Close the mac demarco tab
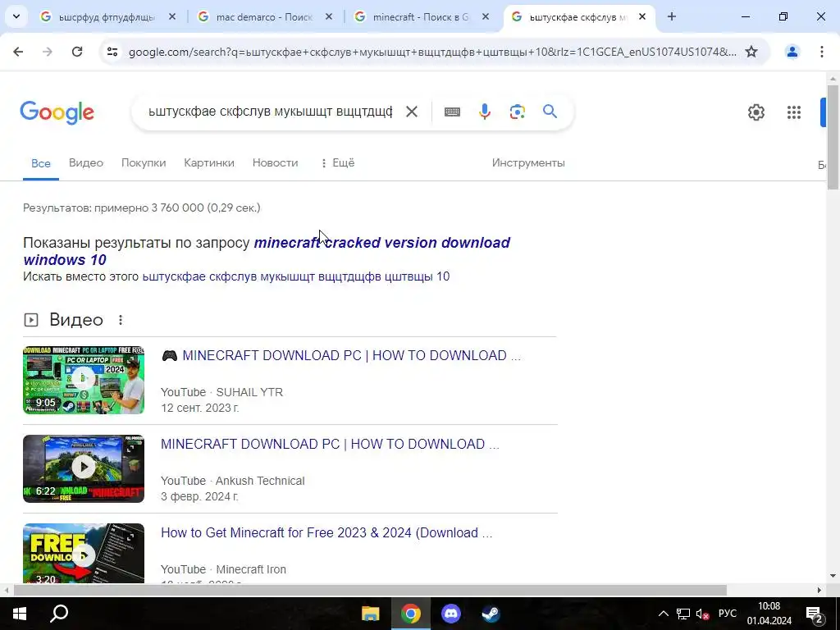Screen dimensions: 840x630 tap(329, 17)
